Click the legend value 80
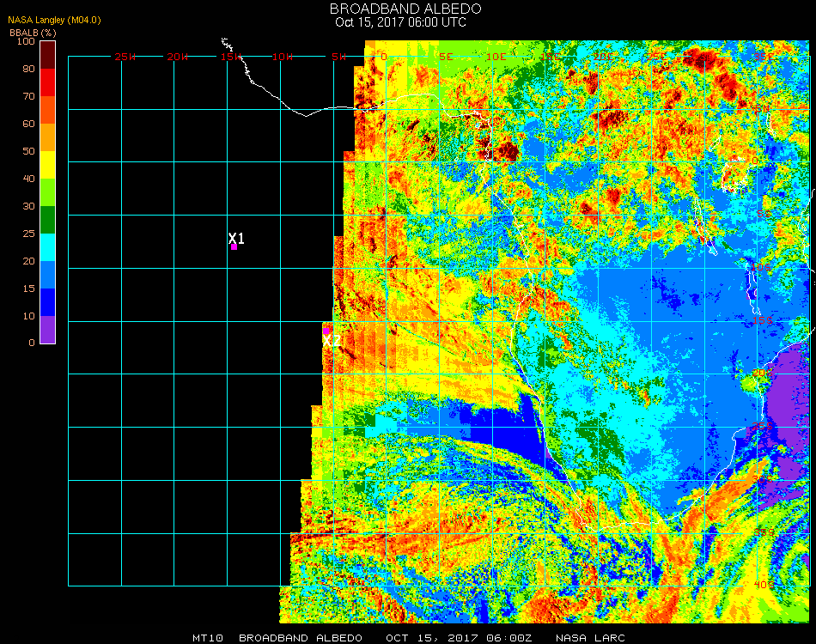The image size is (816, 644). (x=28, y=69)
